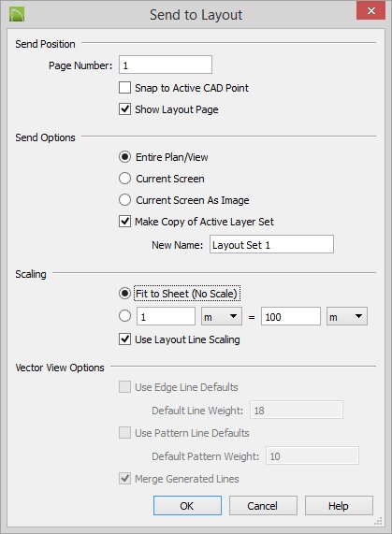Open the second scale unit dropdown
Image resolution: width=392 pixels, height=534 pixels.
[x=347, y=316]
